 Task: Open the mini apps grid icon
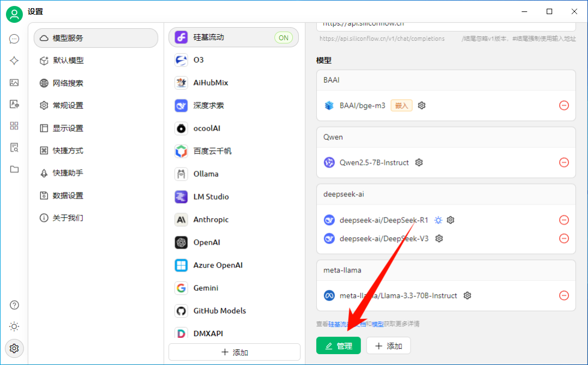[14, 126]
